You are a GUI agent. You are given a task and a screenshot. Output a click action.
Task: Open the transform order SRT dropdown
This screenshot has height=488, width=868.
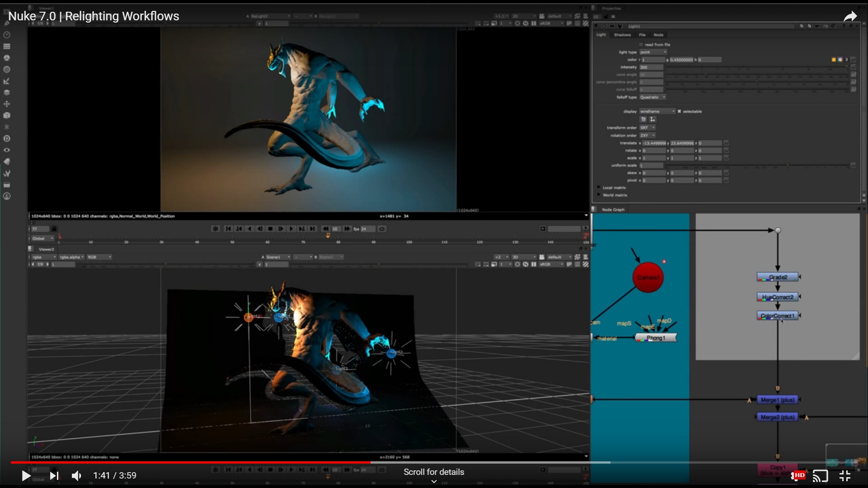tap(648, 128)
